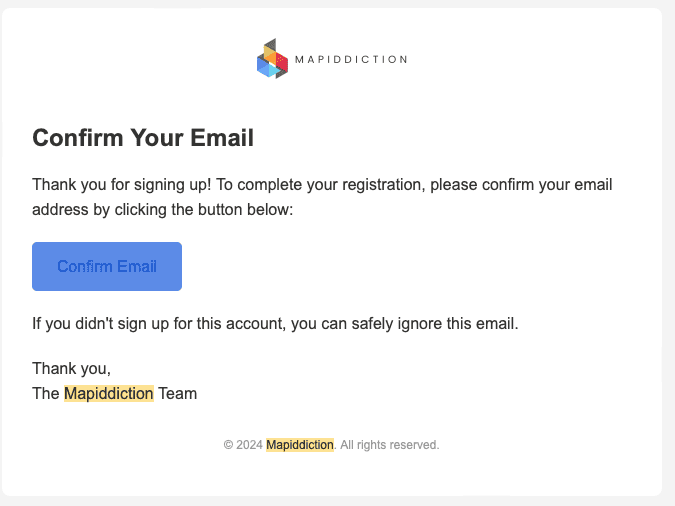Screen dimensions: 675x506
Task: Click the "address by clicking the button below" line
Action: pos(162,211)
